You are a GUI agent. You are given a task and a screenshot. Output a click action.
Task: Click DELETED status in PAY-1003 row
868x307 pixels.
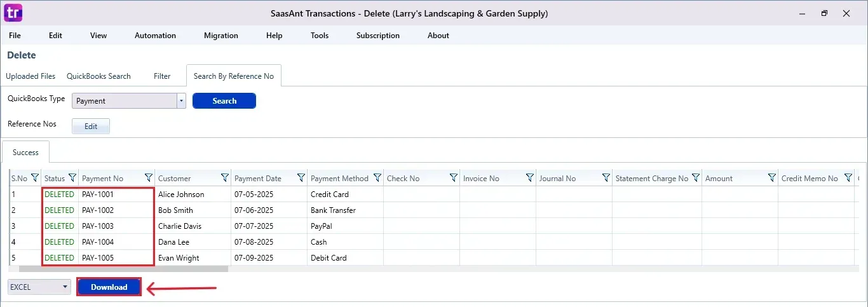click(60, 226)
